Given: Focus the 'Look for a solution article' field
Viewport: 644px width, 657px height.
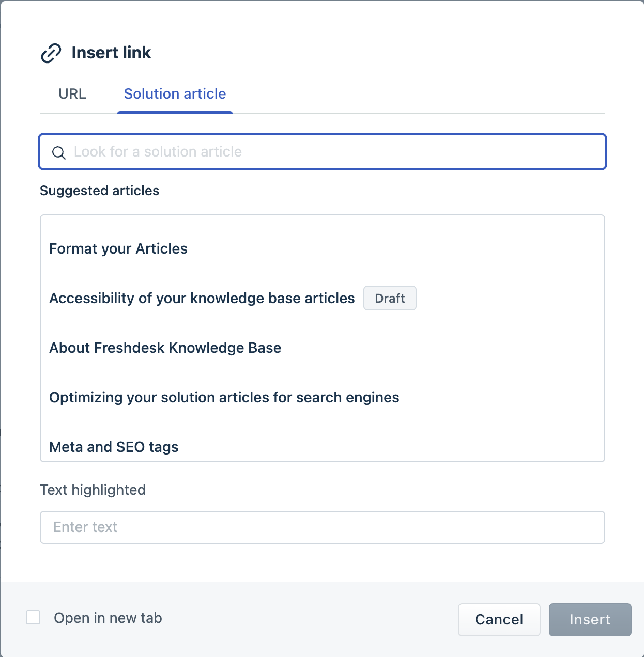Looking at the screenshot, I should pyautogui.click(x=331, y=152).
